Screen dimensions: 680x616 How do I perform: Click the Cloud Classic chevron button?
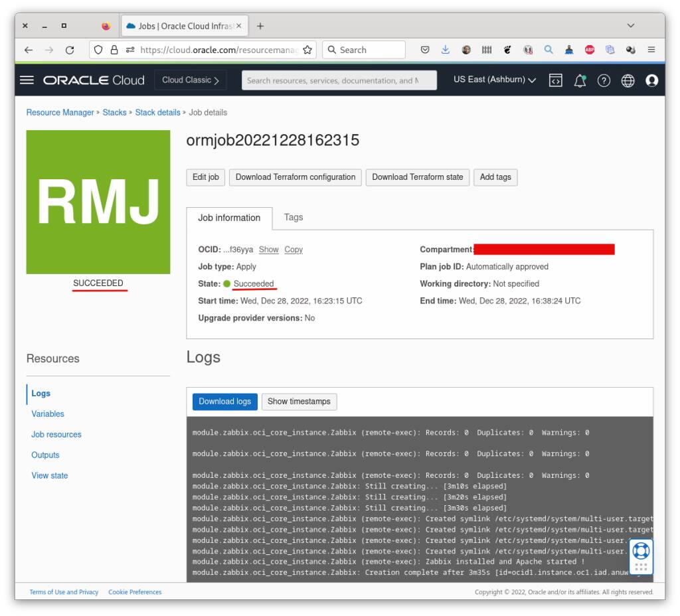[191, 80]
